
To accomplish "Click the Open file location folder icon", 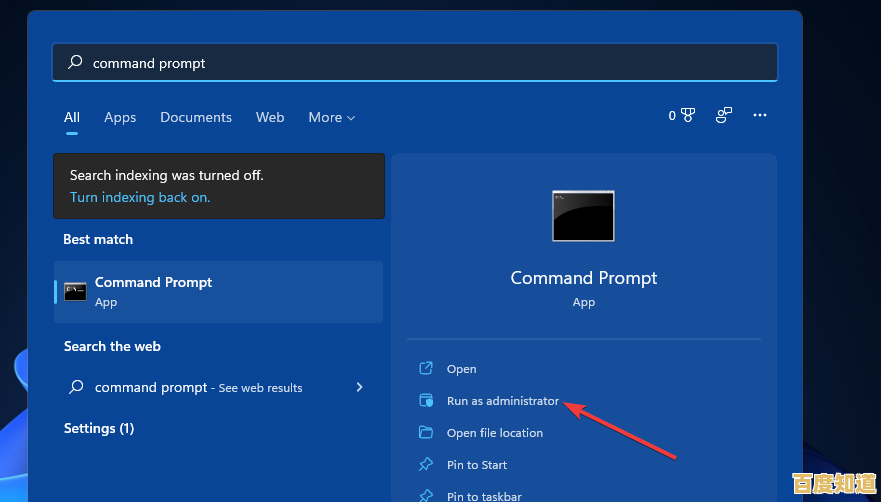I will pos(426,433).
